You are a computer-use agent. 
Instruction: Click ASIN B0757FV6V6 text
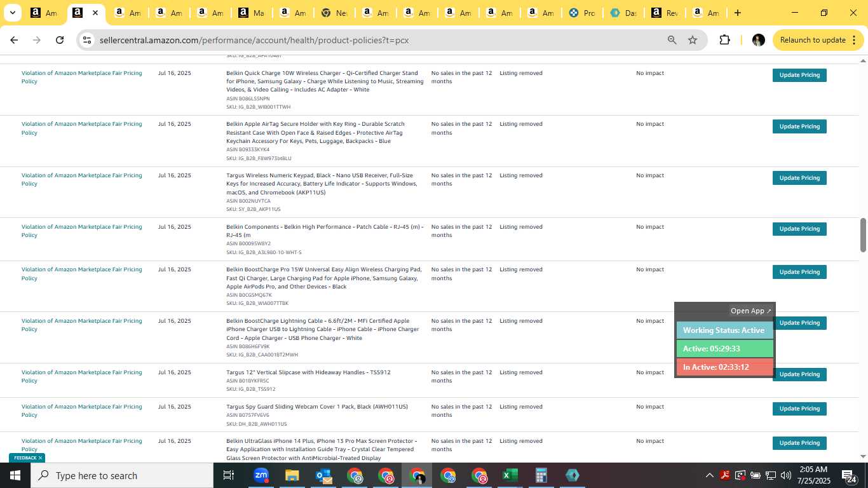[248, 415]
